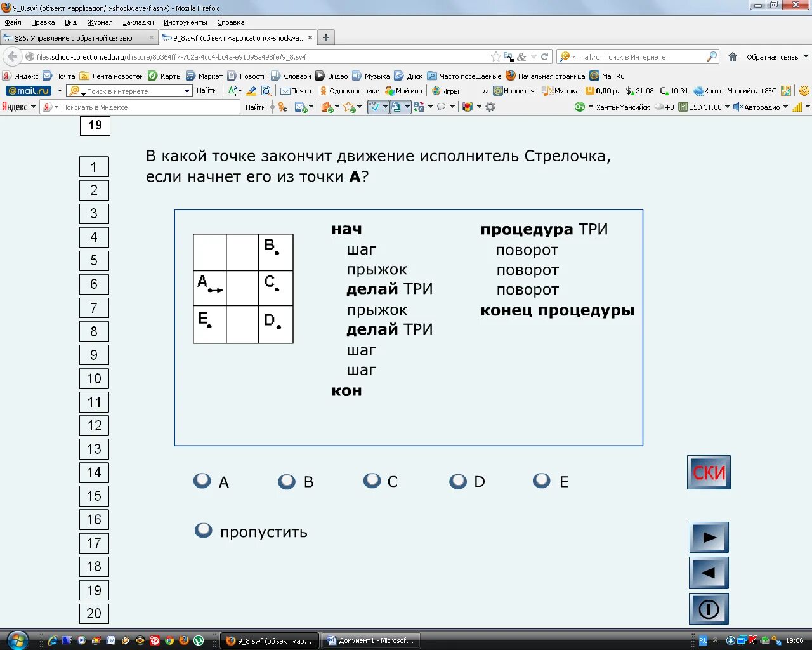Click the СКИ reference button

[709, 472]
